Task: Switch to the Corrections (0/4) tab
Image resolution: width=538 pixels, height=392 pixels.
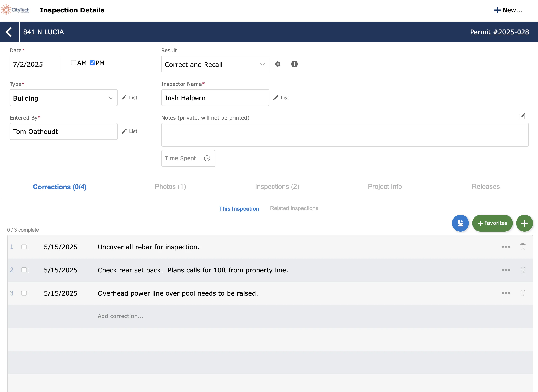Action: [x=60, y=187]
